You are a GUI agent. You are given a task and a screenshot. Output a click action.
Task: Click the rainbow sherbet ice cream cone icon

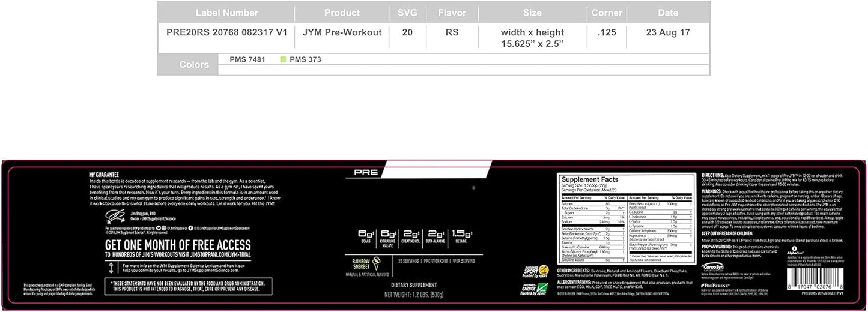tap(377, 262)
